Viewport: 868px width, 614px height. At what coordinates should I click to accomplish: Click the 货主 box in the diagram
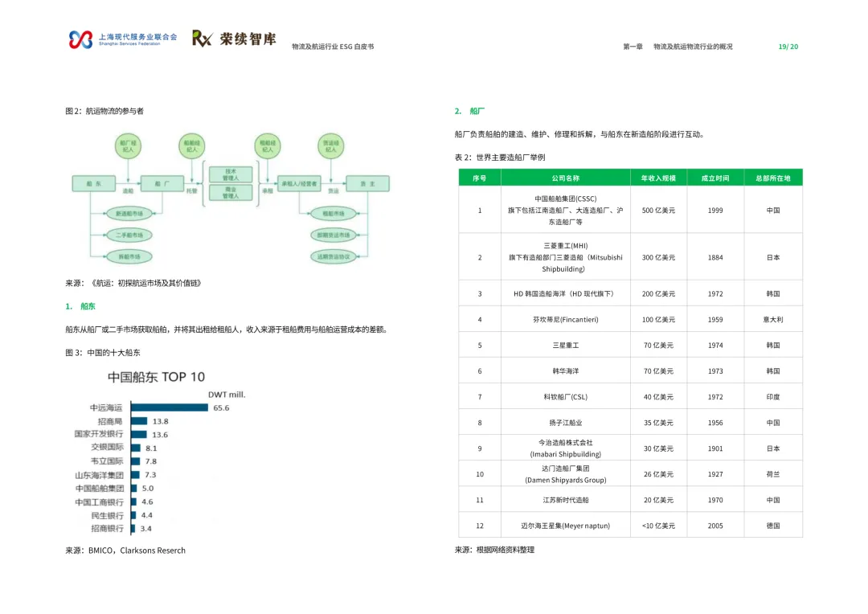tap(367, 183)
